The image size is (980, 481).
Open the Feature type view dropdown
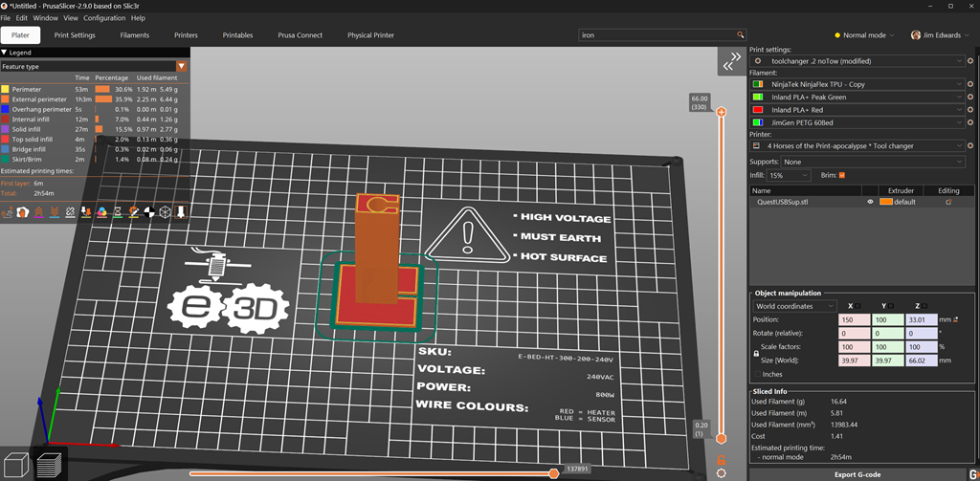point(94,66)
